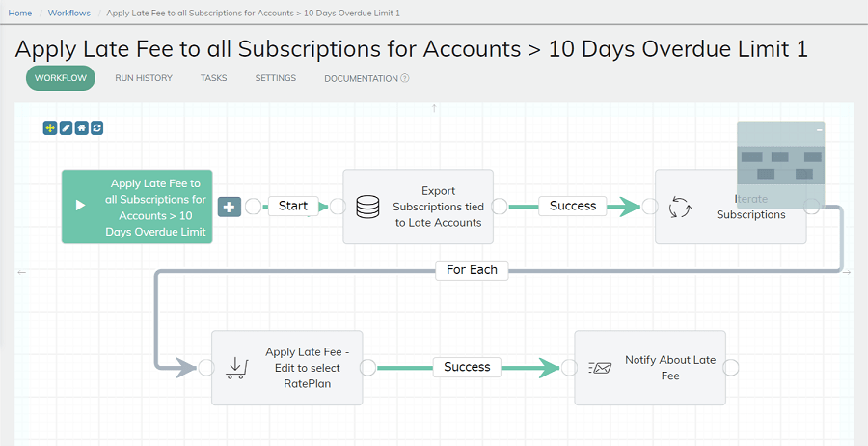The image size is (868, 446).
Task: Select the move/pan canvas tool icon
Action: point(50,128)
